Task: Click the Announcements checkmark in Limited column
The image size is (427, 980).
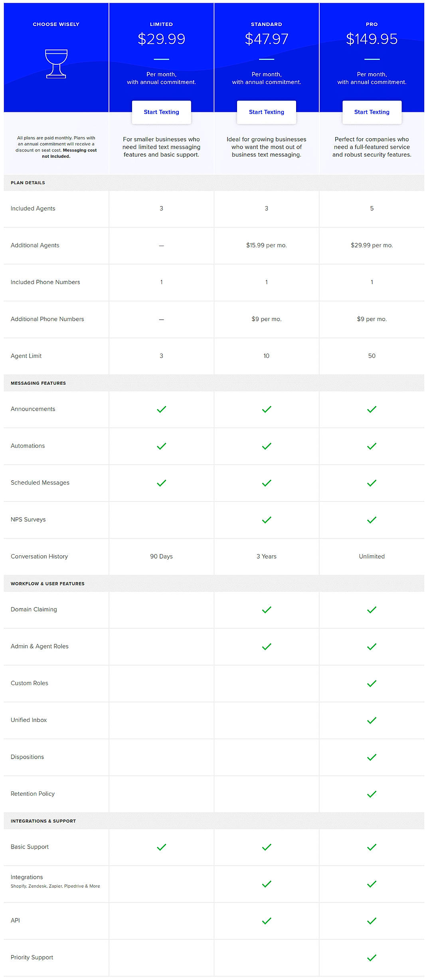Action: point(161,409)
